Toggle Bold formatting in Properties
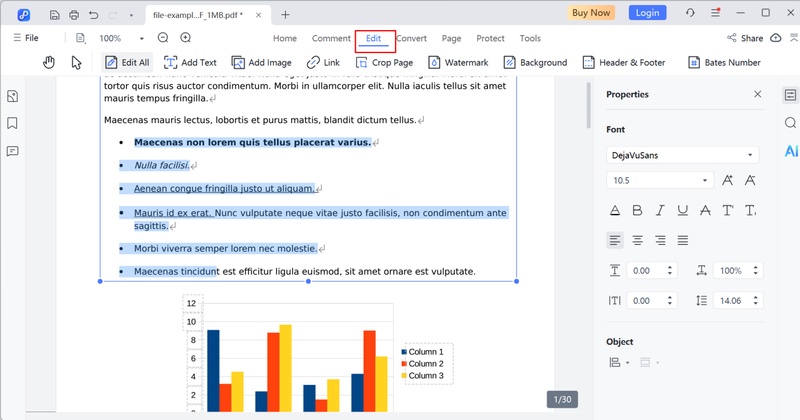 pyautogui.click(x=637, y=210)
